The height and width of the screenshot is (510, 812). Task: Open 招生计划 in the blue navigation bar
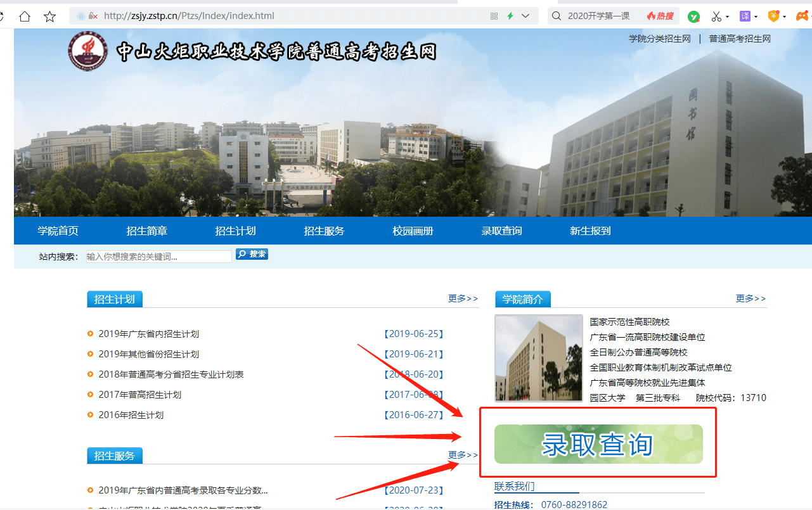pyautogui.click(x=236, y=231)
